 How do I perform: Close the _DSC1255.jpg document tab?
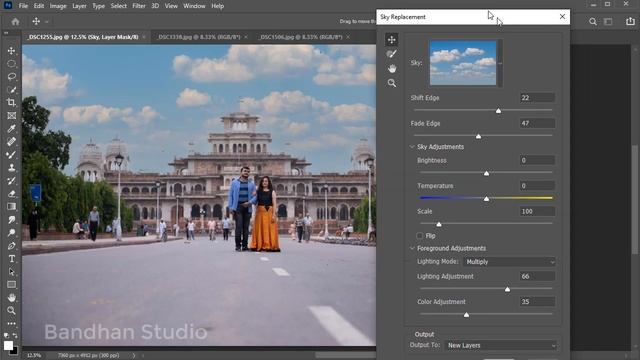[x=144, y=37]
